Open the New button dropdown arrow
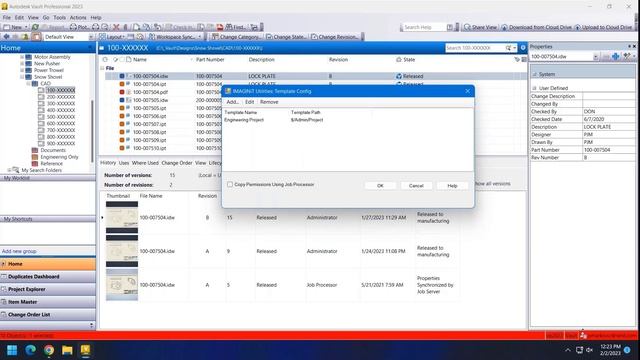The image size is (640, 360). (x=26, y=27)
